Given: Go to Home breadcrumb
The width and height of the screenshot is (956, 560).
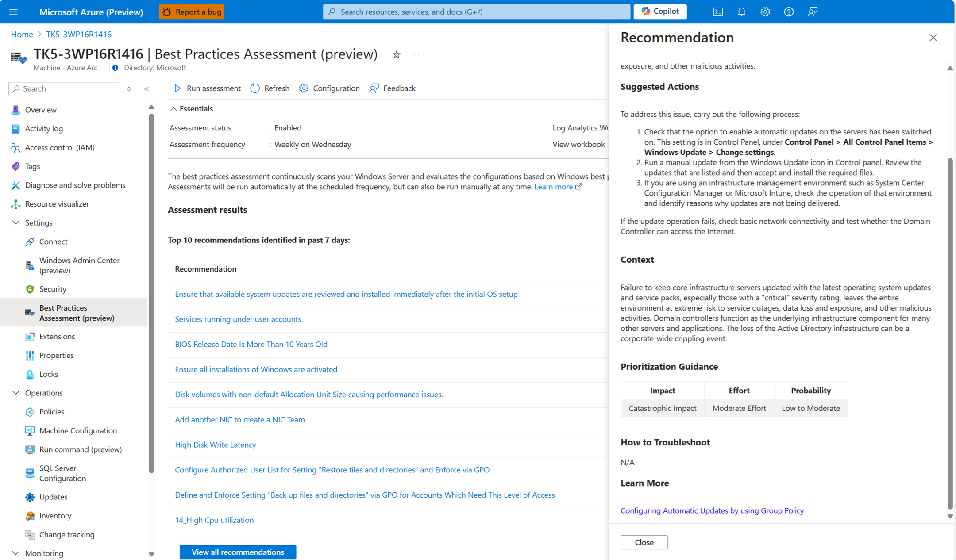Looking at the screenshot, I should click(x=22, y=35).
